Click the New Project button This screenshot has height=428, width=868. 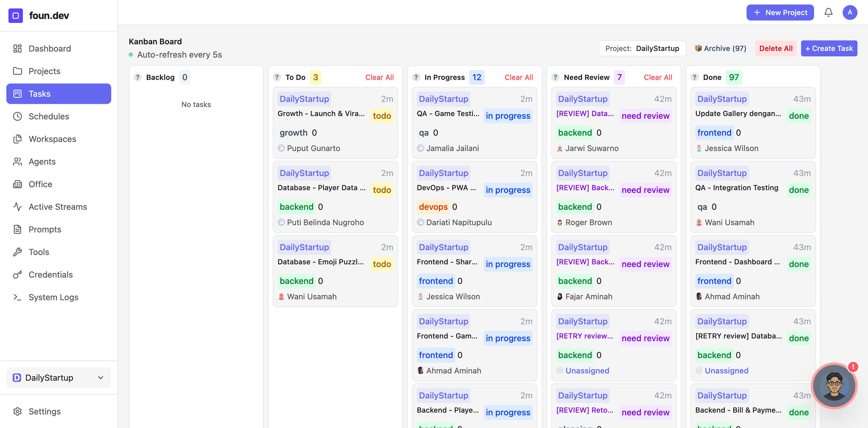click(x=780, y=12)
